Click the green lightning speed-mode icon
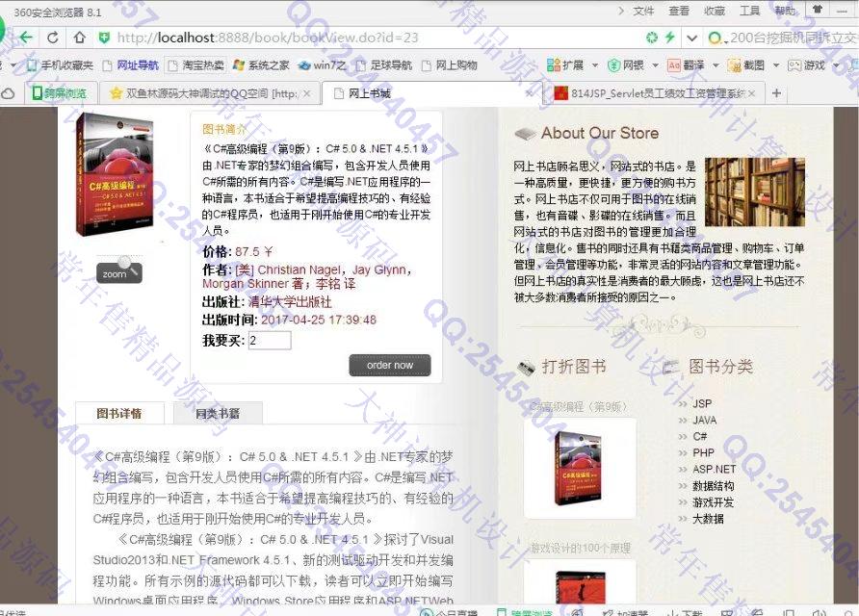The height and width of the screenshot is (616, 859). coord(669,38)
